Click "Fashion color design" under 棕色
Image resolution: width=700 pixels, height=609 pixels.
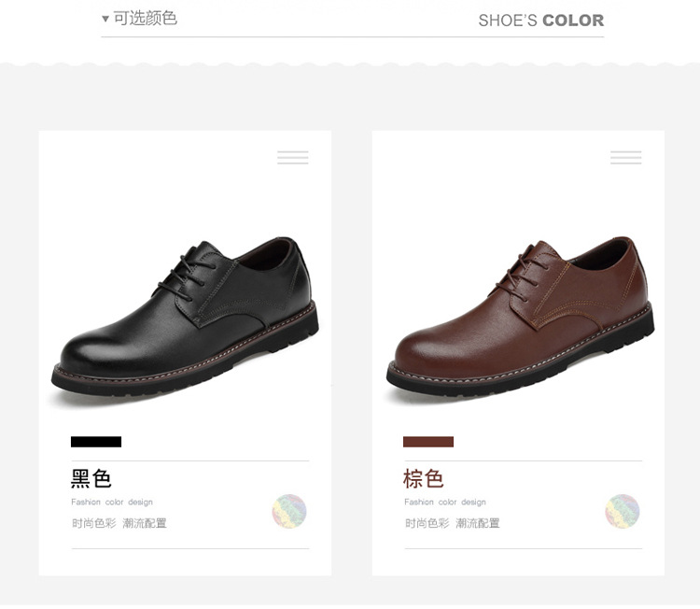[x=445, y=503]
